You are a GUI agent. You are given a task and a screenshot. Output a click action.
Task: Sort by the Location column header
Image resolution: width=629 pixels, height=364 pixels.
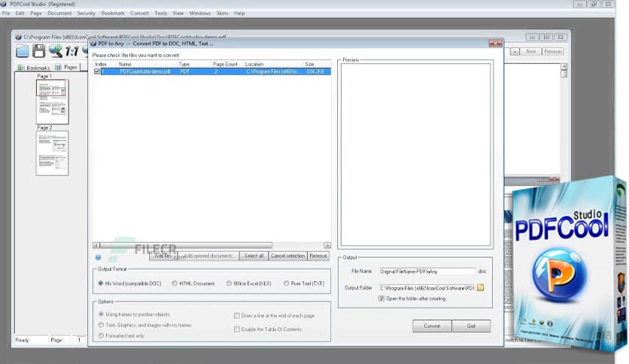pyautogui.click(x=273, y=64)
